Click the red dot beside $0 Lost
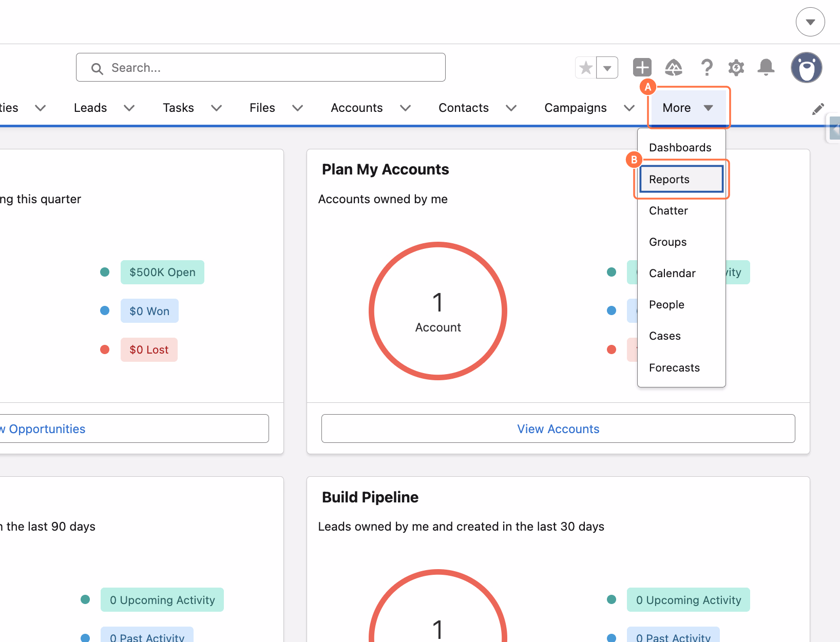This screenshot has height=642, width=840. click(x=105, y=349)
